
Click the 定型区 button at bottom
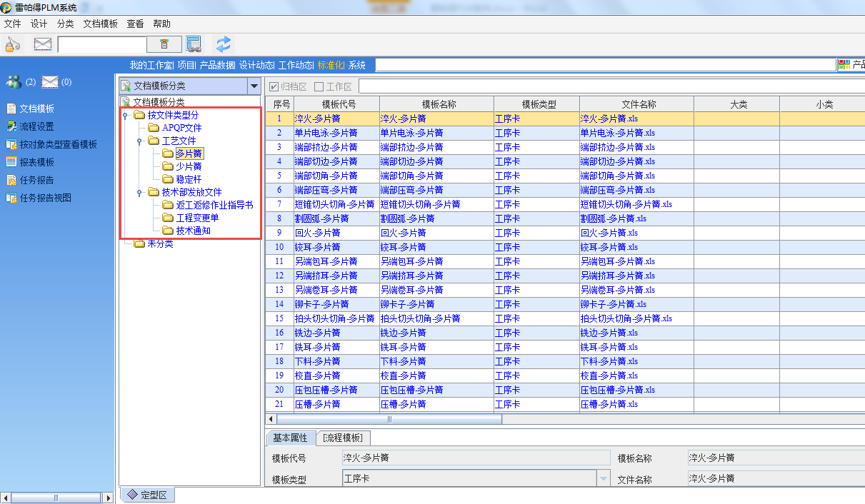click(146, 495)
